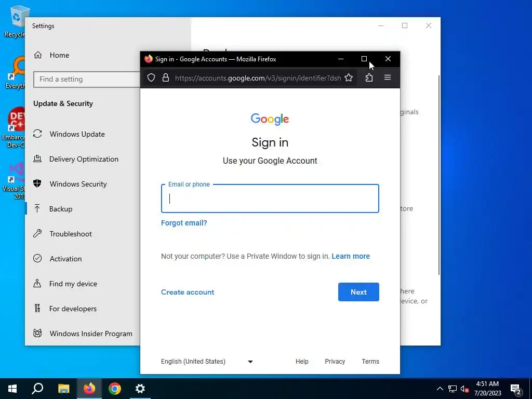The image size is (532, 399).
Task: Maximize the Settings window
Action: tap(405, 25)
